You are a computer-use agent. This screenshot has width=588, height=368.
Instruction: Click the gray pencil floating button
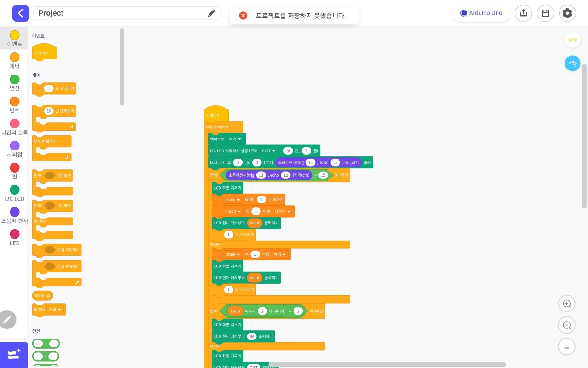click(7, 319)
